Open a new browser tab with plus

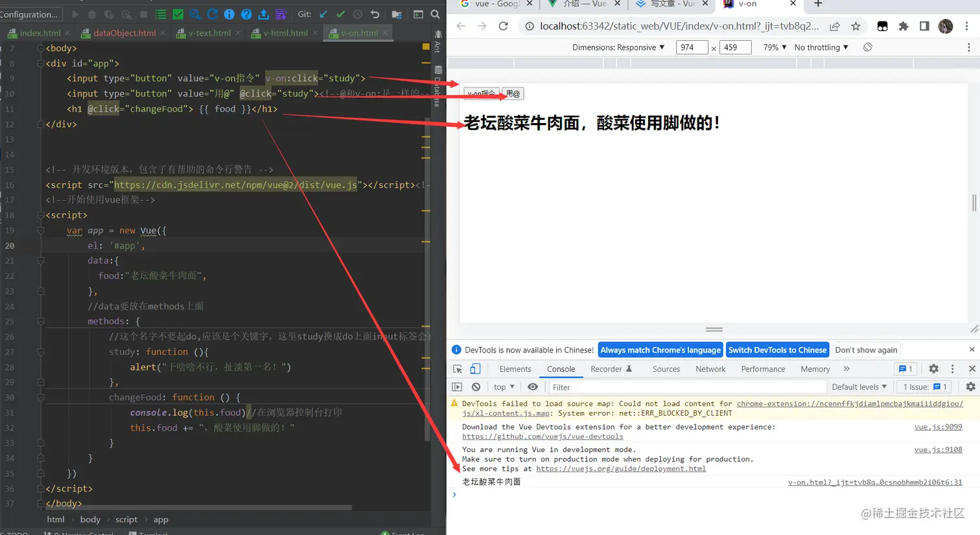(818, 4)
